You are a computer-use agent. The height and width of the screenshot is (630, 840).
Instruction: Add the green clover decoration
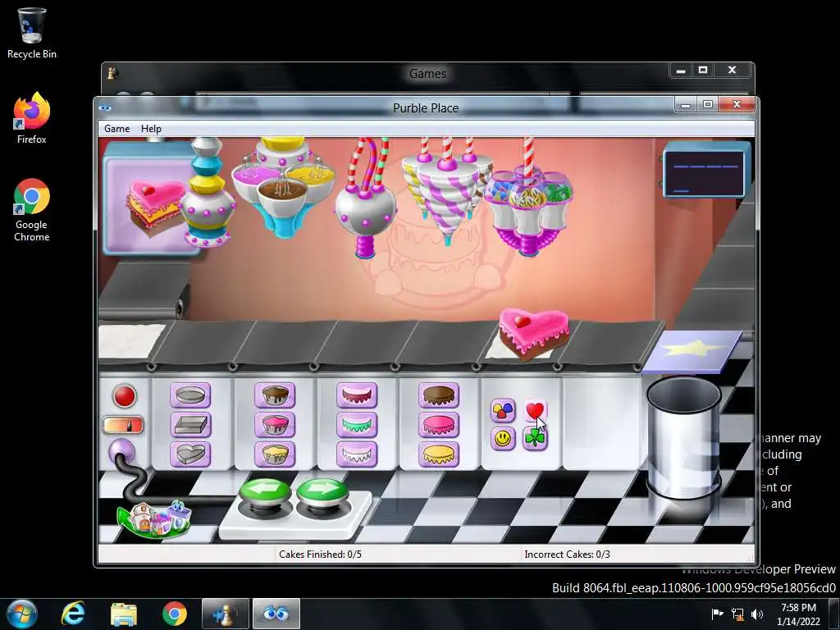[535, 439]
